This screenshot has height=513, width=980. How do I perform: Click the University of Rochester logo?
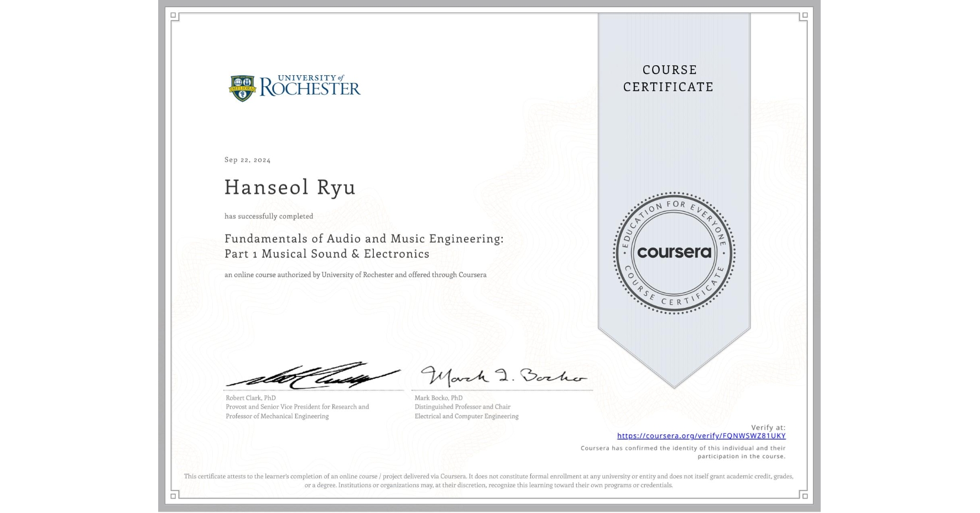pyautogui.click(x=295, y=88)
